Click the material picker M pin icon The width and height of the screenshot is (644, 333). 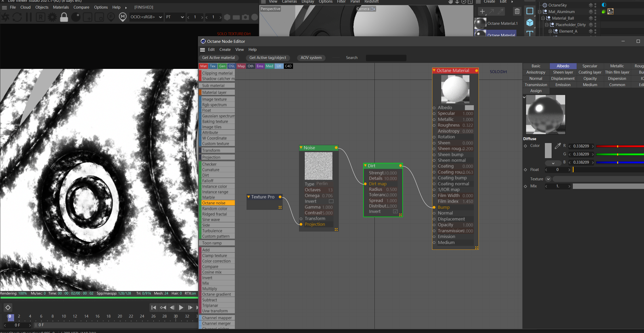pyautogui.click(x=123, y=17)
